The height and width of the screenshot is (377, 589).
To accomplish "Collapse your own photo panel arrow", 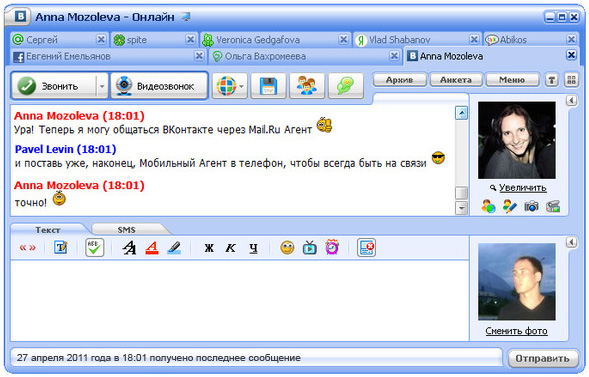I will 571,242.
